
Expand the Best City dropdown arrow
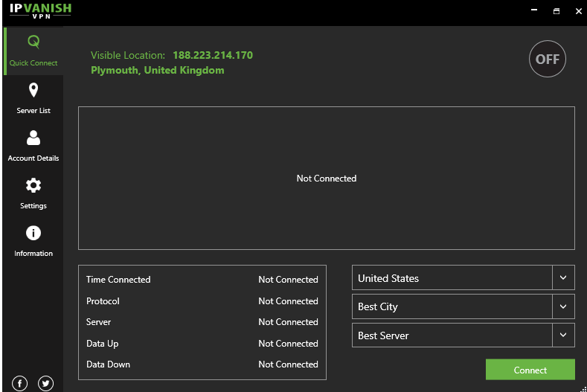tap(563, 306)
